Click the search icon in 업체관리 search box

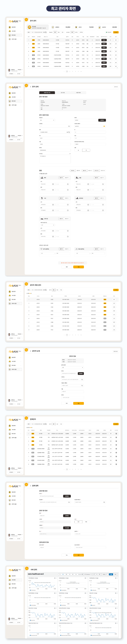tap(46, 424)
